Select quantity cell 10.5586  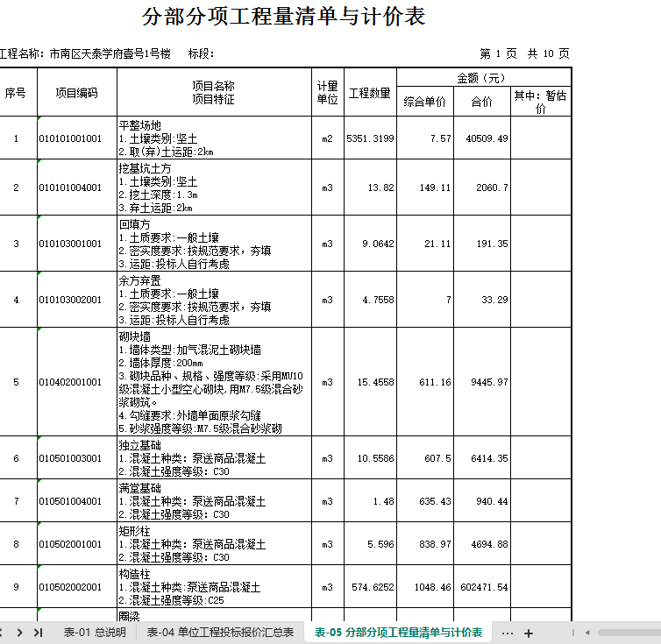pos(370,457)
